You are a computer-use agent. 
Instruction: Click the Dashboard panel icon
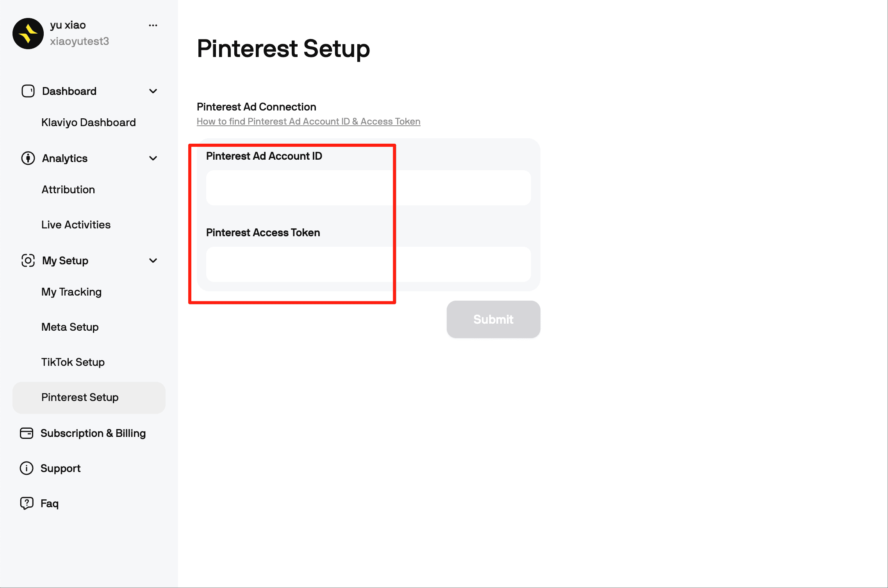[x=27, y=91]
